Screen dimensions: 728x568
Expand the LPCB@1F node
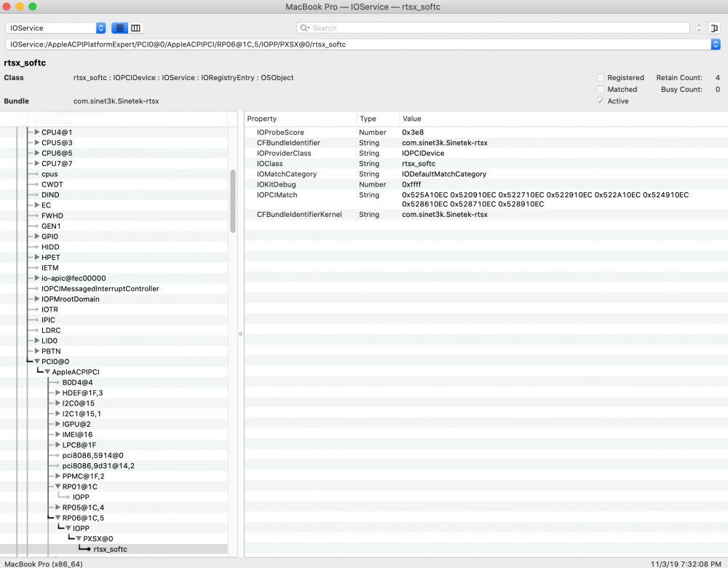[x=58, y=445]
